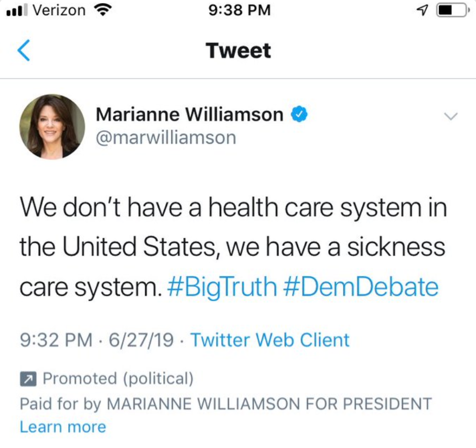
Task: Tap the Marianne Williamson display name
Action: [189, 114]
